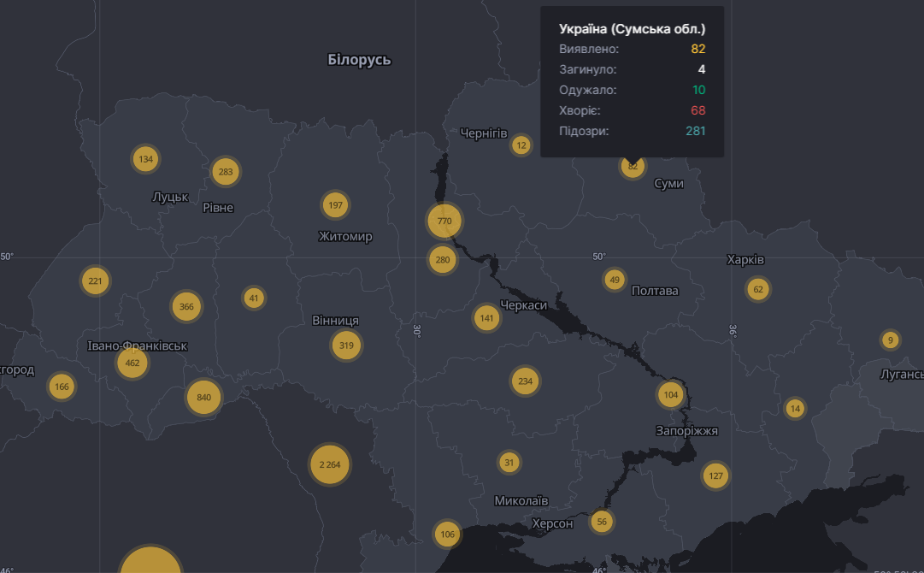Click the 12 marker beside Чернігів
The height and width of the screenshot is (573, 924).
point(521,145)
